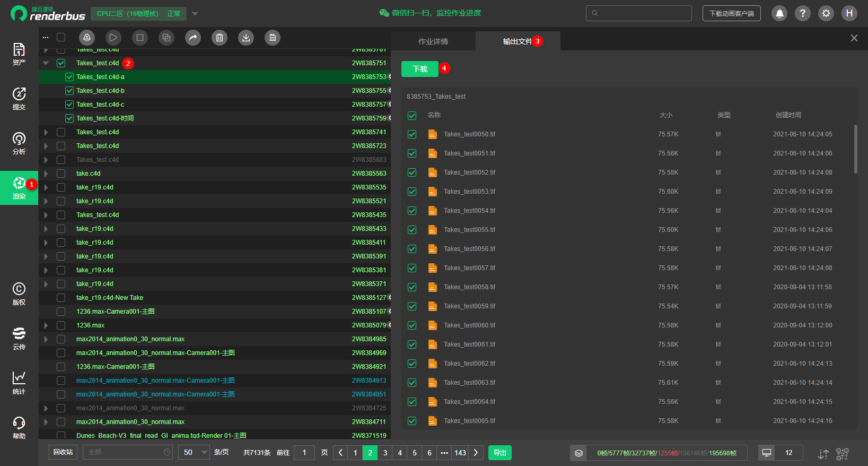Screen dimensions: 868x466
Task: Go to page 1 in pagination
Action: (x=355, y=453)
